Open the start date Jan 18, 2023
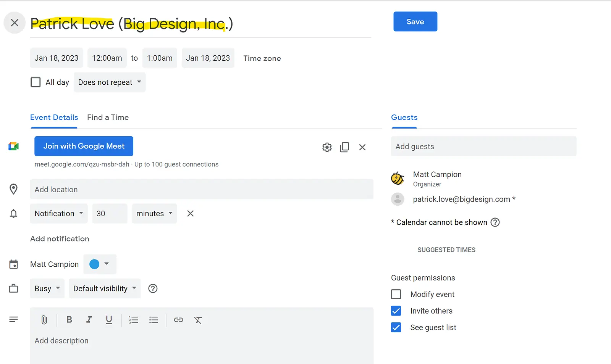Image resolution: width=611 pixels, height=364 pixels. point(57,58)
